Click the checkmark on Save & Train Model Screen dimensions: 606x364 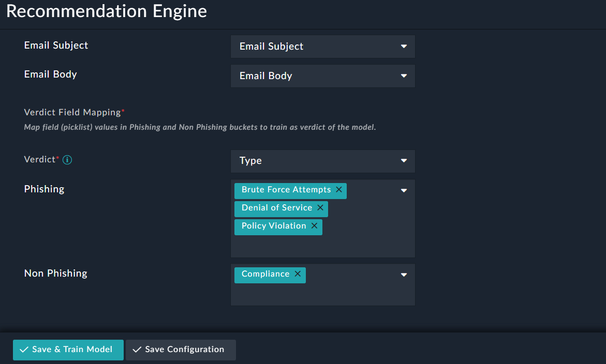tap(24, 350)
